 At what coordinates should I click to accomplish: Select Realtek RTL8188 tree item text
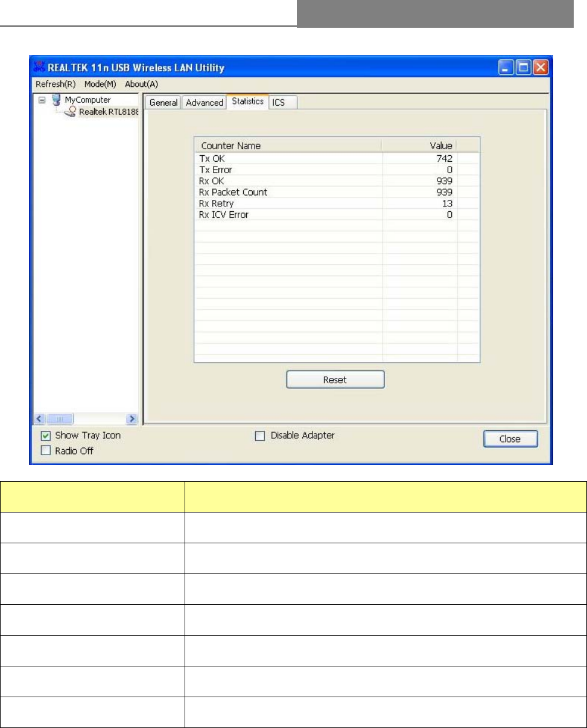109,112
